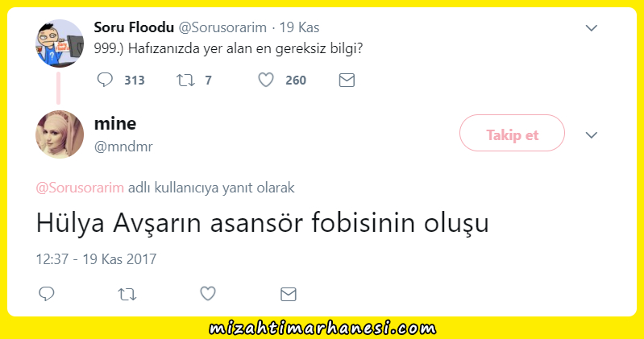Open Soru Floodu profile name

pyautogui.click(x=134, y=27)
